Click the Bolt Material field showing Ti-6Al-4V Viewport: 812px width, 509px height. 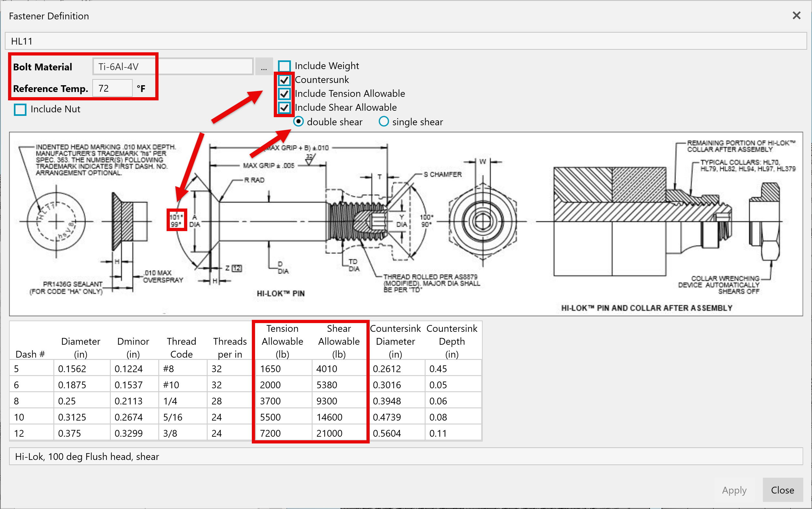point(173,66)
